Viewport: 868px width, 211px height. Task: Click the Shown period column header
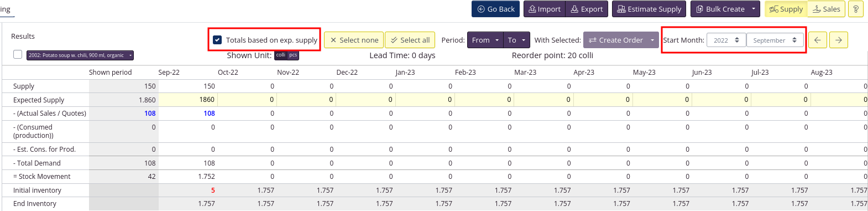click(x=111, y=73)
